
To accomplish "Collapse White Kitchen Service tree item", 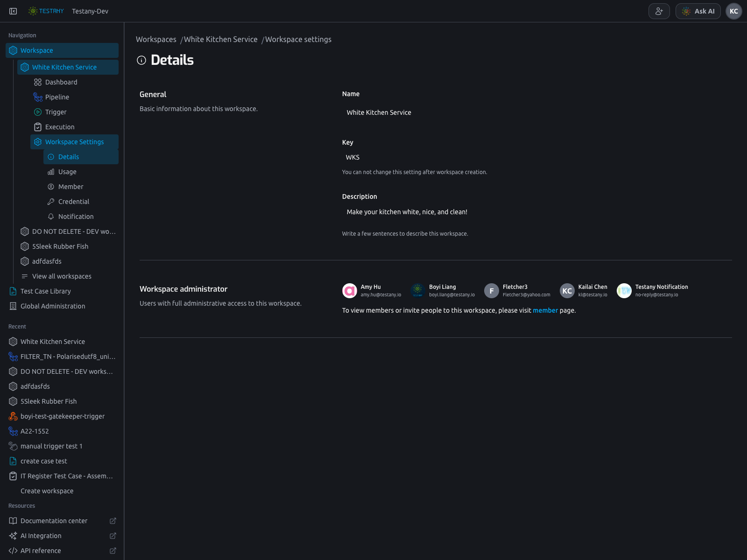I will (68, 67).
